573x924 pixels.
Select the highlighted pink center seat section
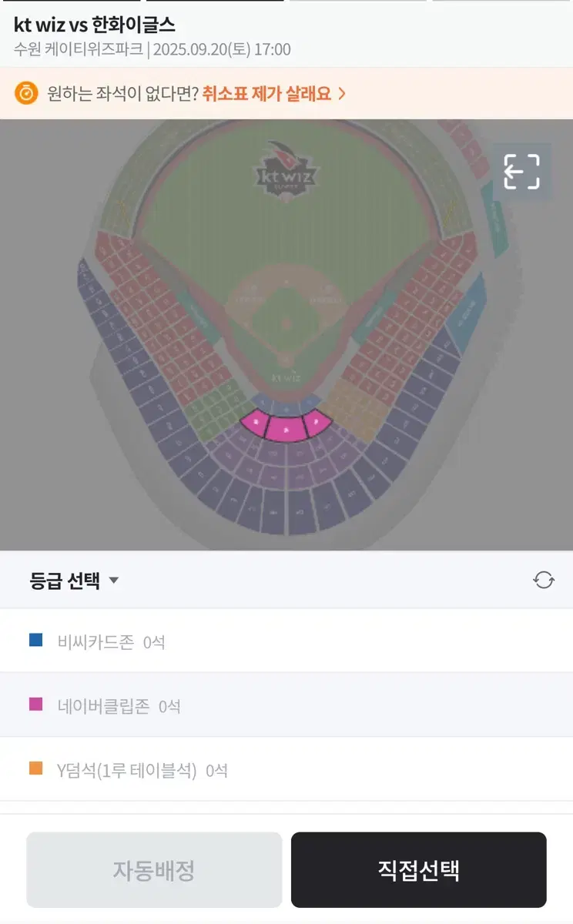pyautogui.click(x=286, y=428)
